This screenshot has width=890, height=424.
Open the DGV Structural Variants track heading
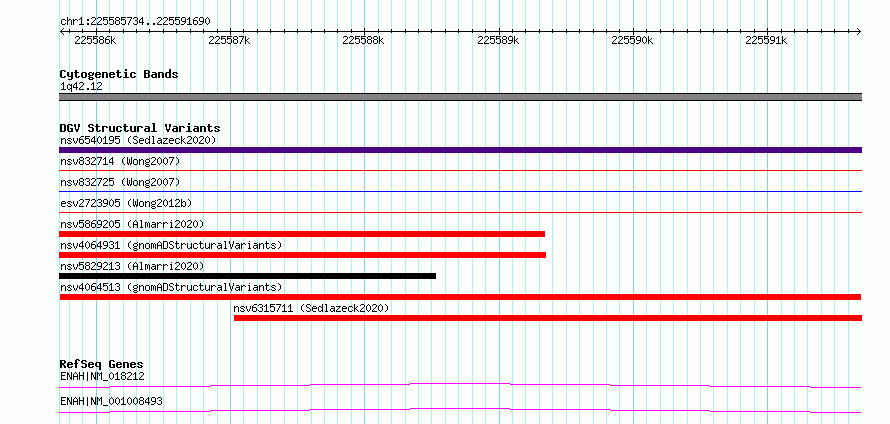click(x=140, y=128)
